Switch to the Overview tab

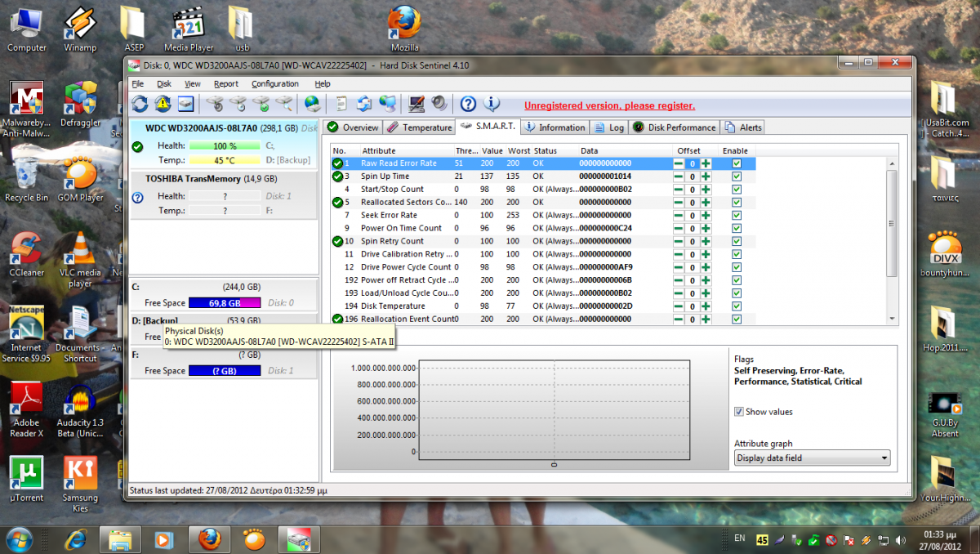coord(353,127)
